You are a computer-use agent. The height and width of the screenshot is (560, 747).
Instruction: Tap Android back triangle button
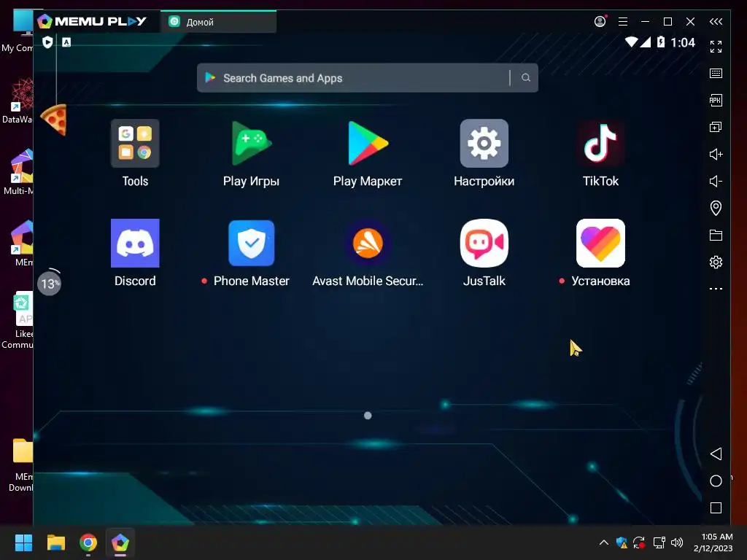click(x=716, y=454)
